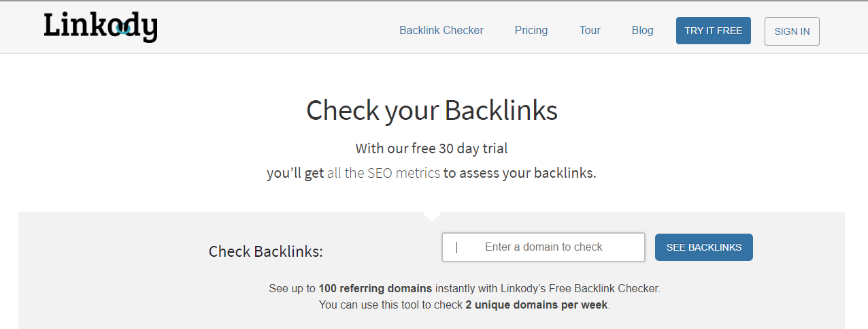This screenshot has height=329, width=868.
Task: Click the "to assess your backlinks" text
Action: coord(520,173)
